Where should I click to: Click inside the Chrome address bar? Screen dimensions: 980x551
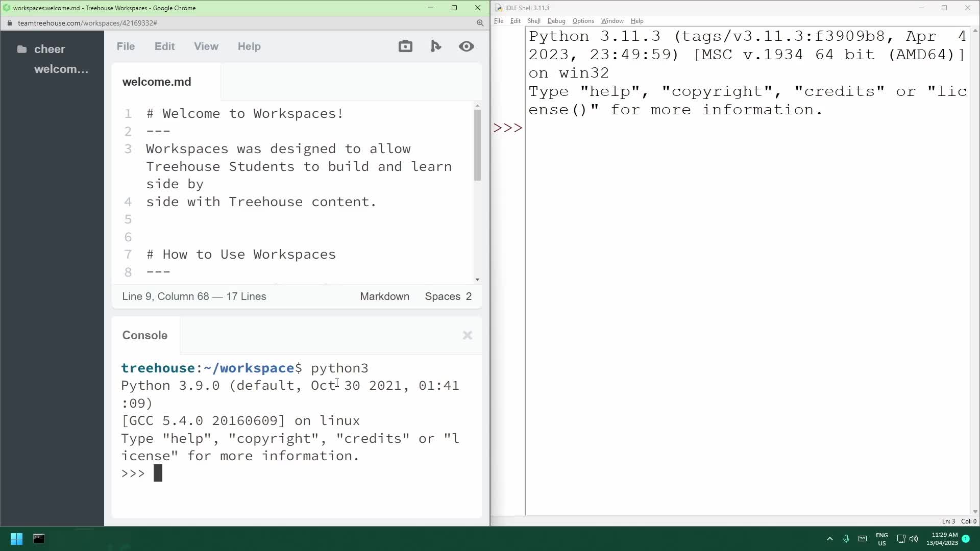(204, 22)
